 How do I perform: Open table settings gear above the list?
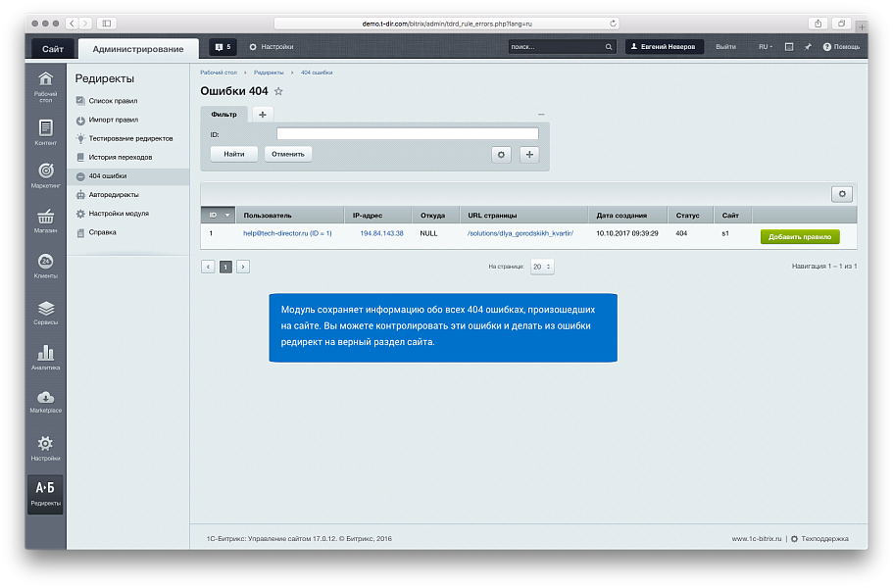(x=841, y=194)
